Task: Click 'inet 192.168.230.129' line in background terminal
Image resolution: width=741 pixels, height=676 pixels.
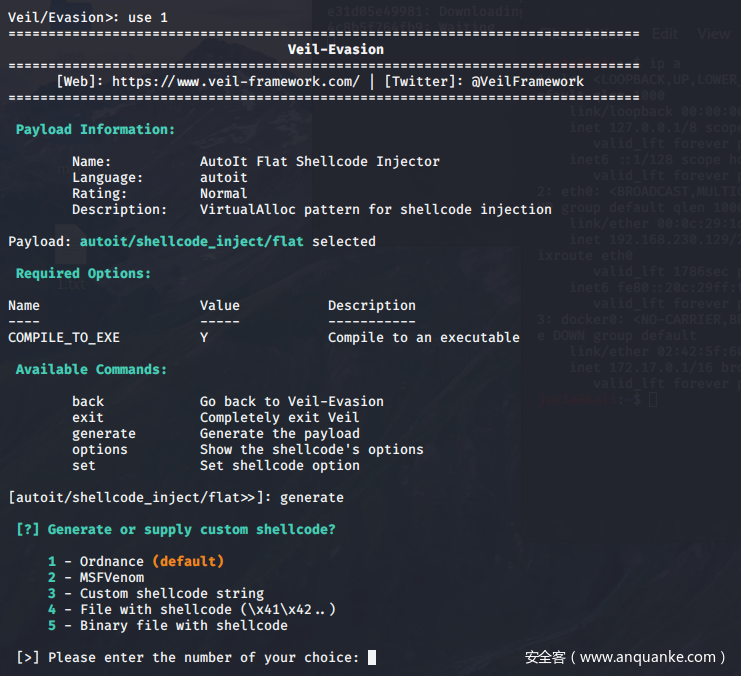Action: point(655,239)
